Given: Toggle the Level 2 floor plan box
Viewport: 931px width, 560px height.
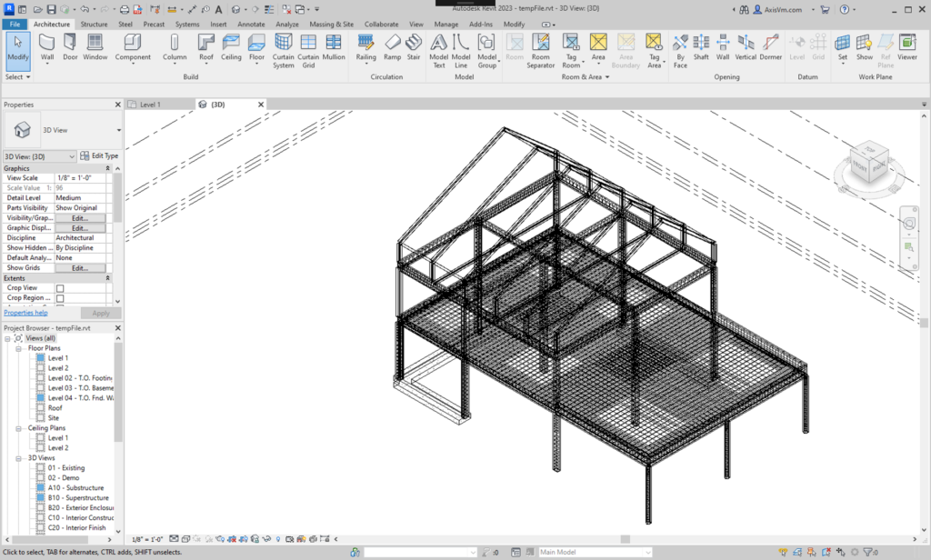Looking at the screenshot, I should pyautogui.click(x=40, y=368).
